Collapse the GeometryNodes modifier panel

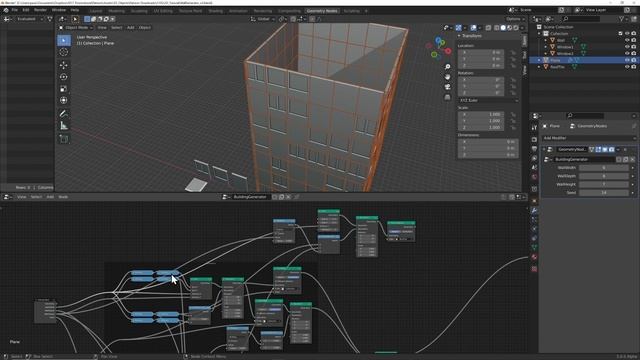click(544, 149)
